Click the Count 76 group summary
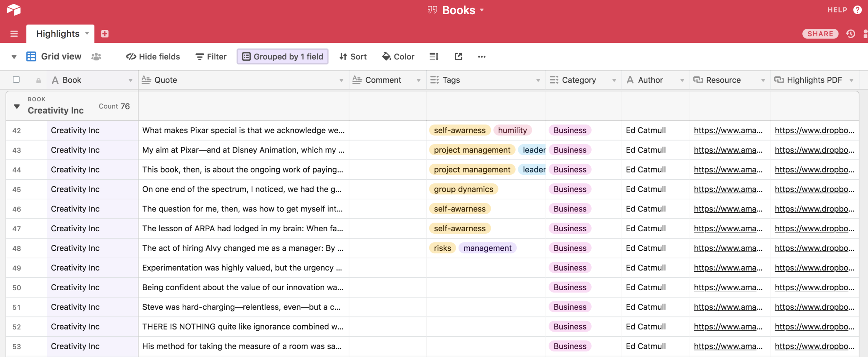The height and width of the screenshot is (357, 868). click(114, 106)
